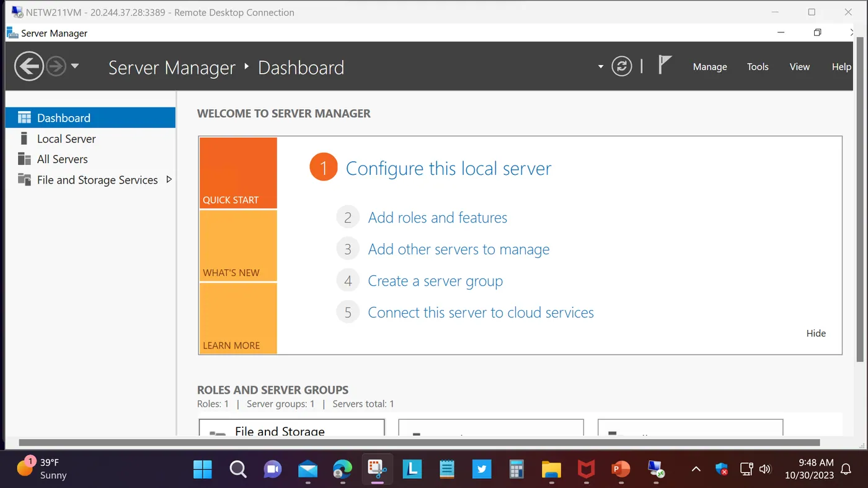Click Configure this local server link

448,169
